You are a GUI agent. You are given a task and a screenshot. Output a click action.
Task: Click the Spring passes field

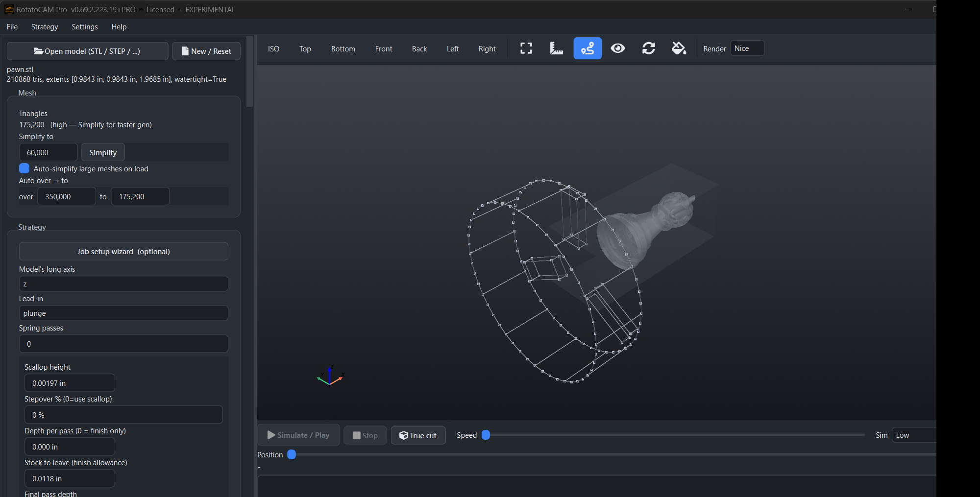[123, 344]
